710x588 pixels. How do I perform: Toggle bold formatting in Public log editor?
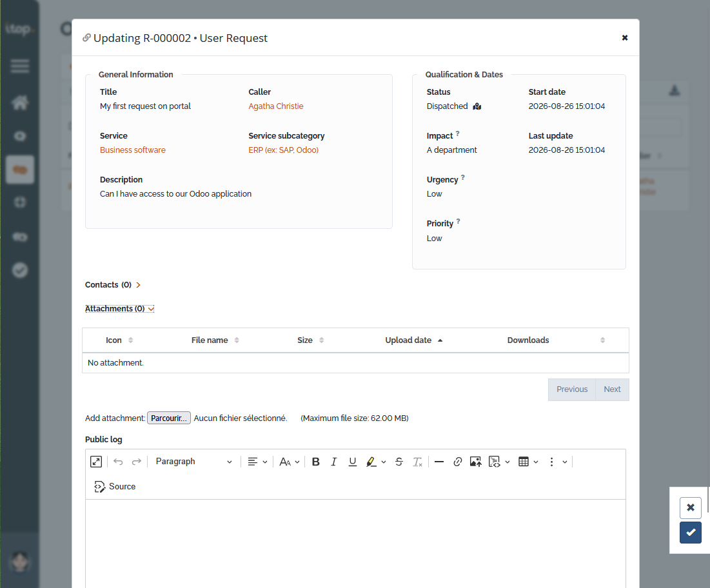tap(315, 462)
